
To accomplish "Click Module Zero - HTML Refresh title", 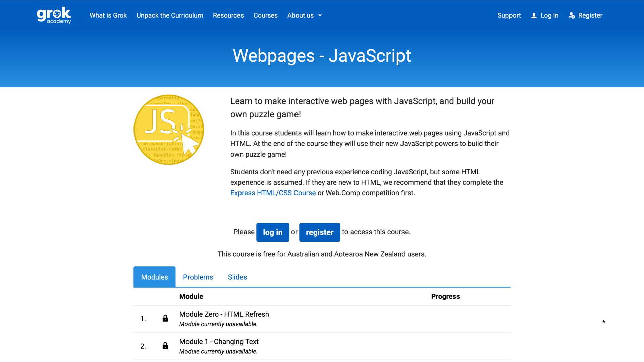I will tap(224, 314).
